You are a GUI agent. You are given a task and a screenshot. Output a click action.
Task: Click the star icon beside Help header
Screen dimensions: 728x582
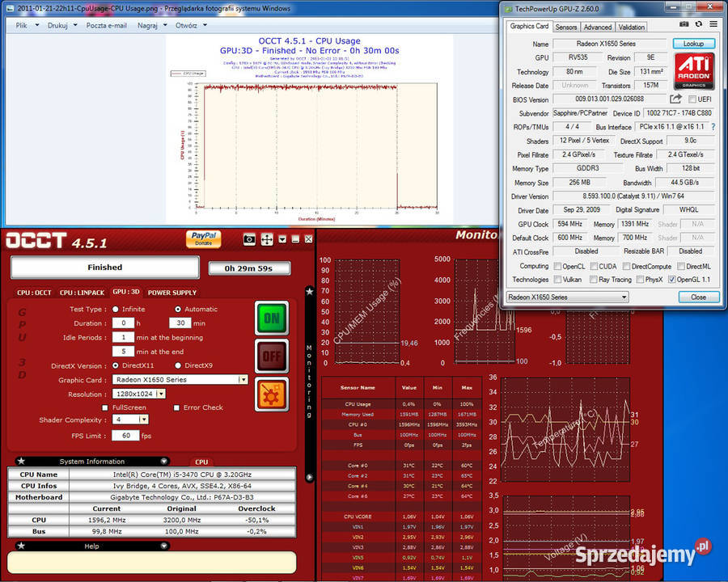[x=21, y=546]
